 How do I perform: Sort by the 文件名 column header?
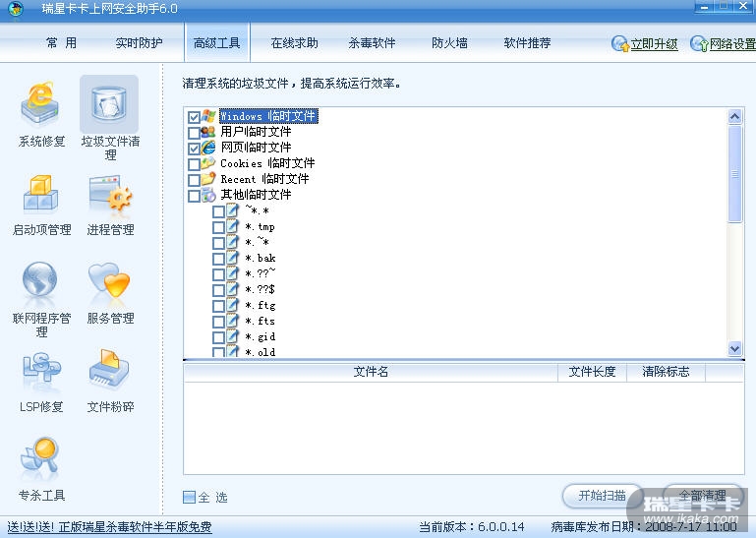click(371, 372)
